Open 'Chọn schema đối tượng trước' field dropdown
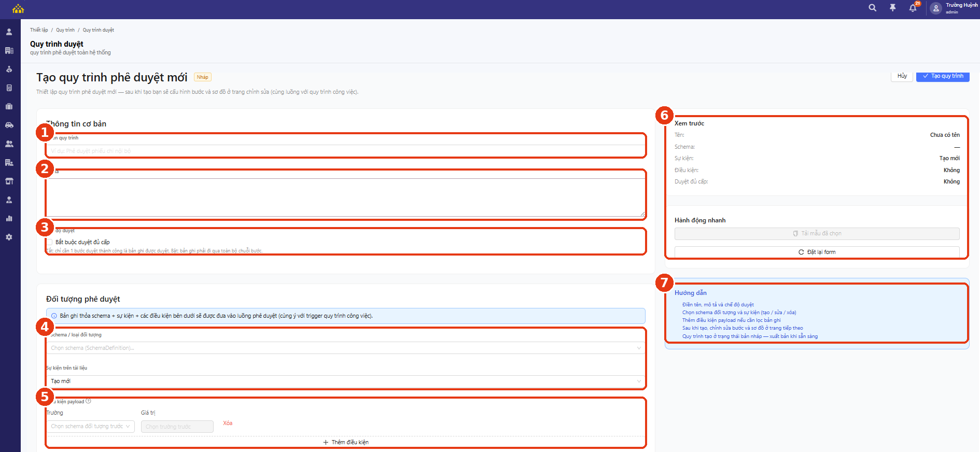Screen dimensions: 980x452 [90, 426]
